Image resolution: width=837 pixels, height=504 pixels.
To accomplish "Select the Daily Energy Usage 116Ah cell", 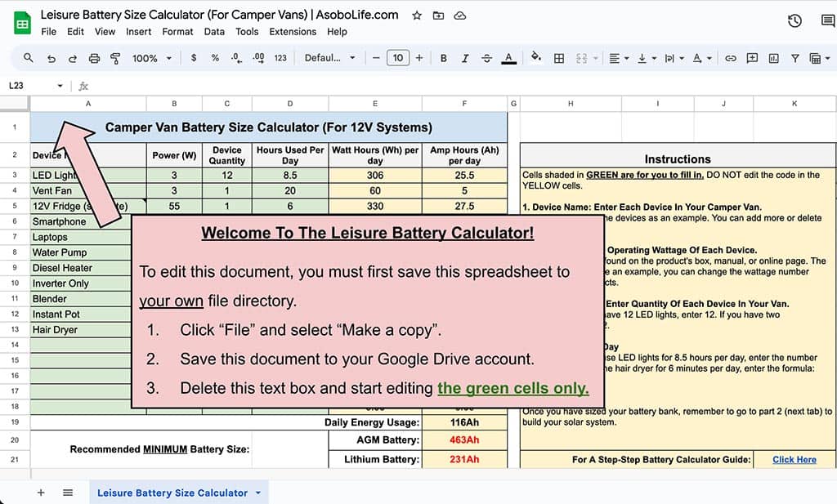I will pyautogui.click(x=464, y=422).
